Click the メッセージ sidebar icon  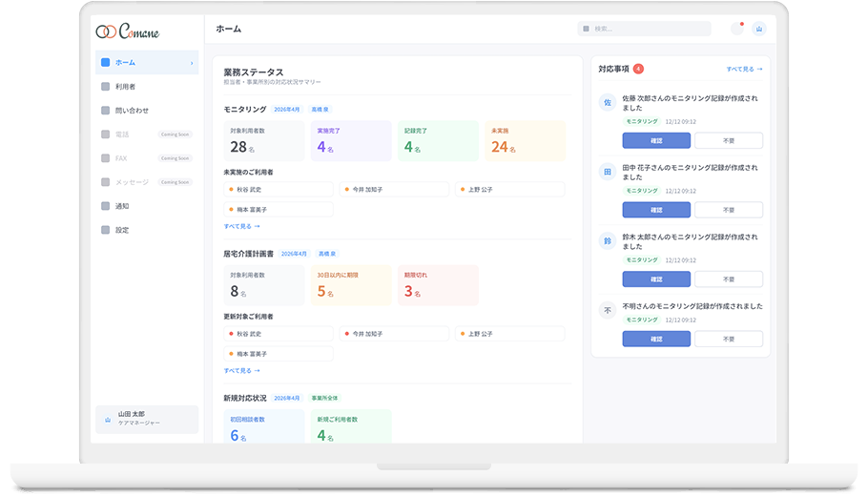click(105, 181)
